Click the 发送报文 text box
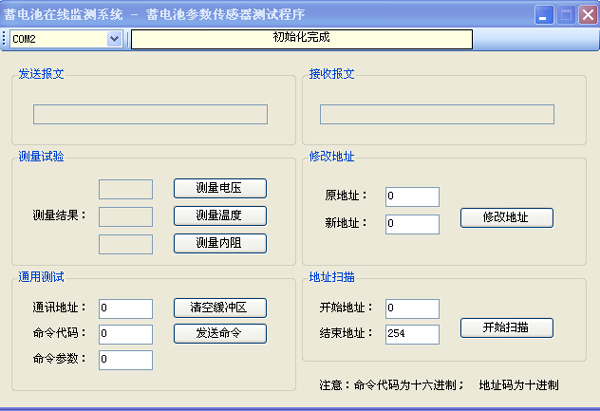 (150, 114)
